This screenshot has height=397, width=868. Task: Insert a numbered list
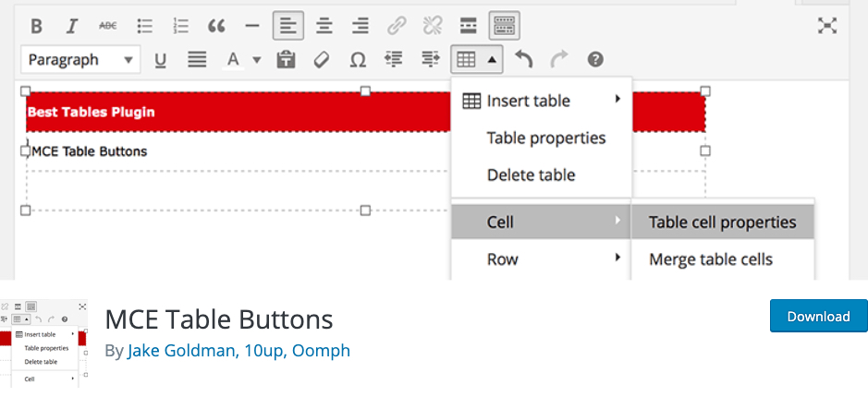pos(180,26)
